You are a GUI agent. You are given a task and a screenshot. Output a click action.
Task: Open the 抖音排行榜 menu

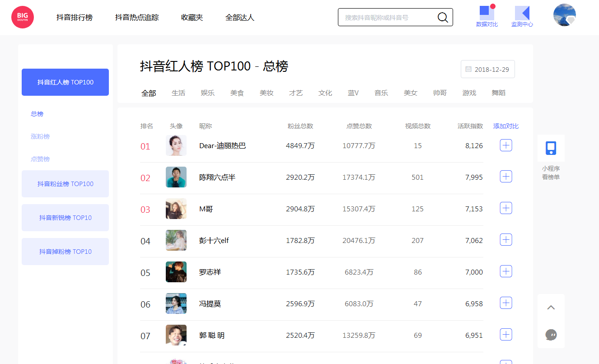75,18
